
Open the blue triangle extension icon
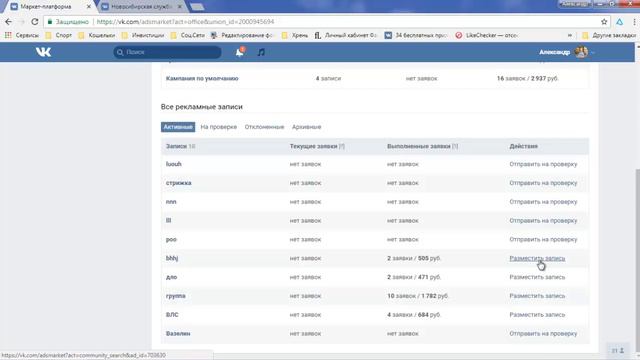point(620,22)
